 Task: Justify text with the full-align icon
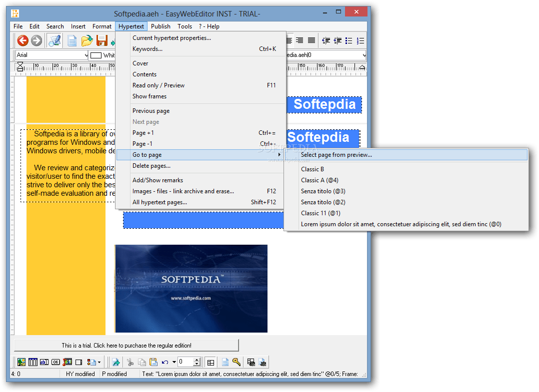pyautogui.click(x=311, y=40)
